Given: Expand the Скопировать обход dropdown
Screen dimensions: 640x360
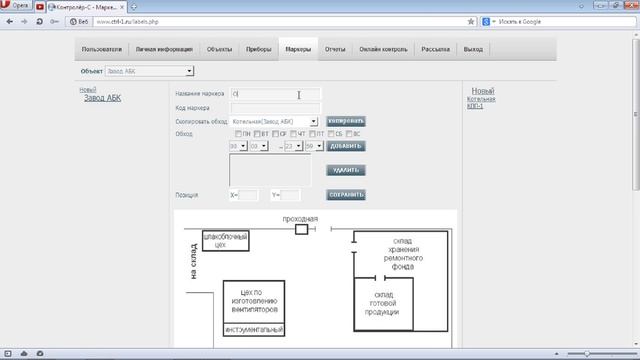Looking at the screenshot, I should (x=274, y=121).
